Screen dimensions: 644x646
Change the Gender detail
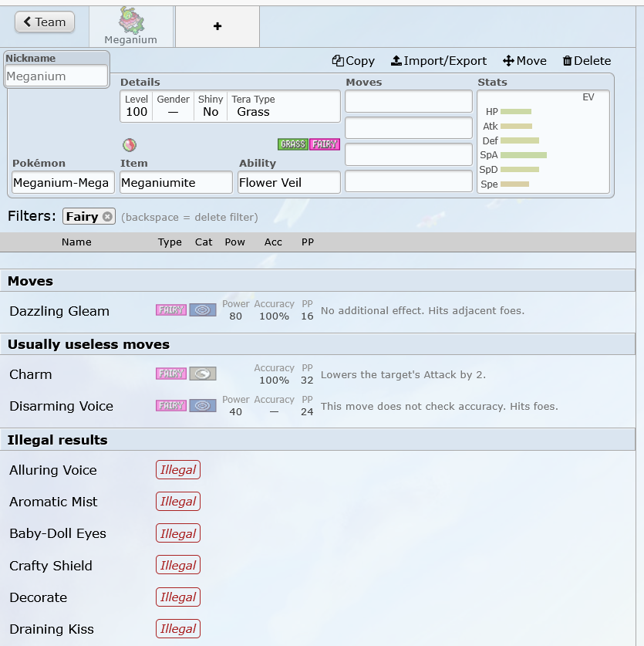tap(173, 107)
